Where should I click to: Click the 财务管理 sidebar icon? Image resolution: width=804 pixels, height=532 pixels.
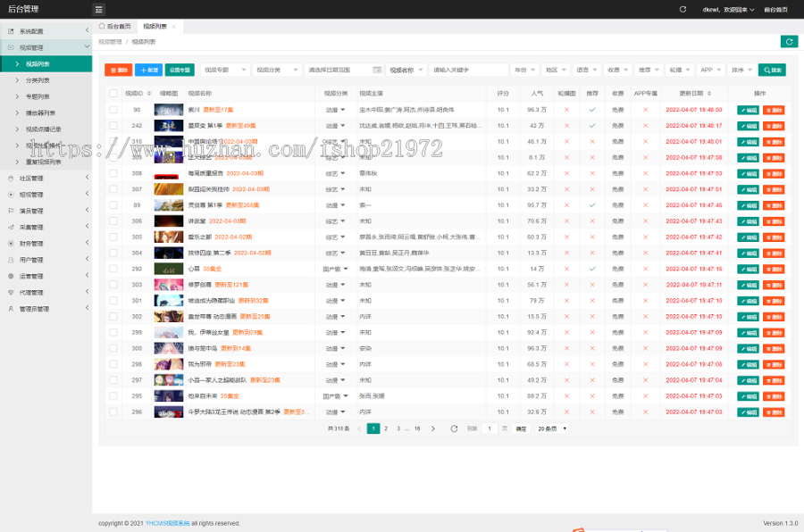click(11, 244)
